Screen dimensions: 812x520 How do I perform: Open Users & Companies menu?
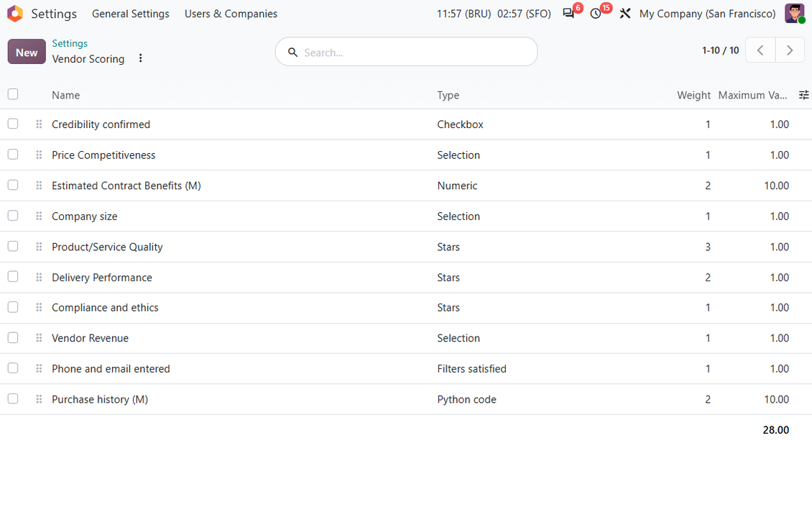point(231,14)
